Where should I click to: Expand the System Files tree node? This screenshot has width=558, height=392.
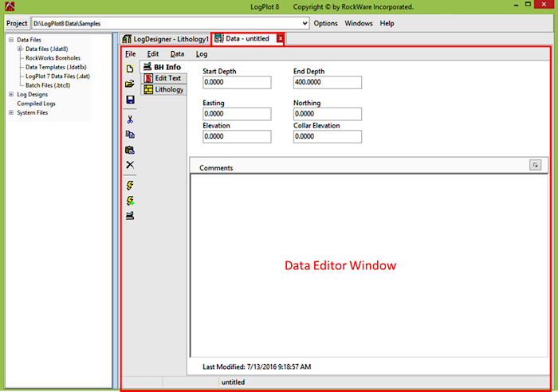point(11,112)
